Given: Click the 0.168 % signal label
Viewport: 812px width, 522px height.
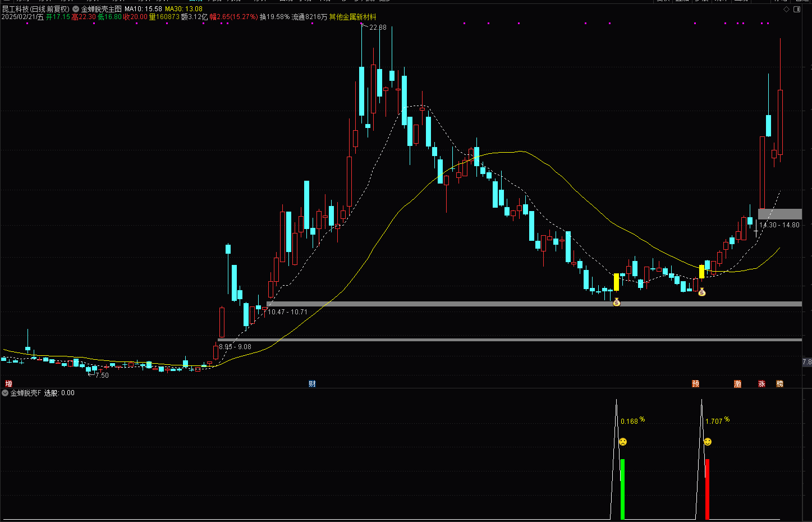Looking at the screenshot, I should click(x=632, y=420).
